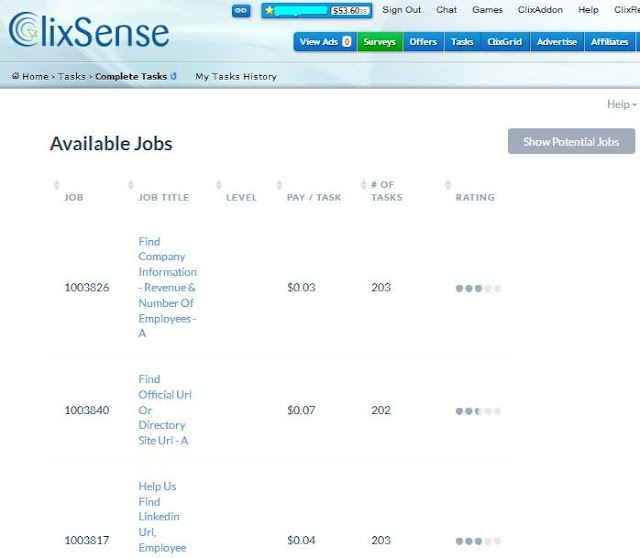The width and height of the screenshot is (640, 558).
Task: Open the Help Us Find Linkedin Url job
Action: (162, 518)
